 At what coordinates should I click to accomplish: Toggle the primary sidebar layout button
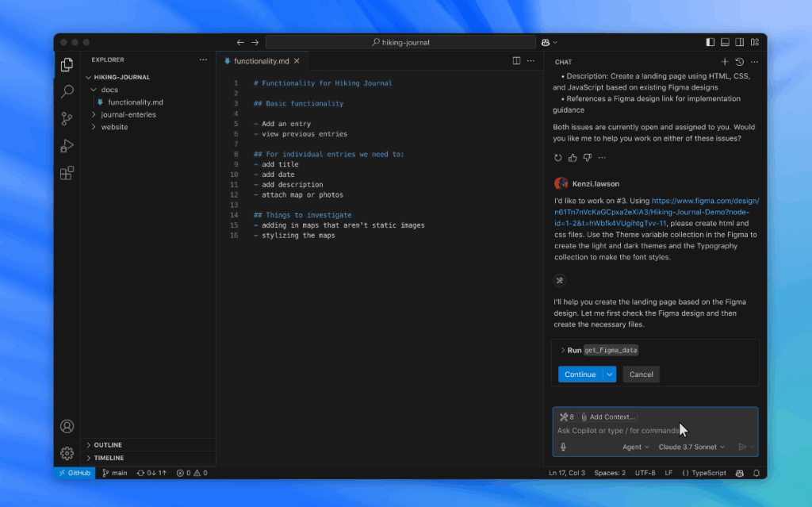[x=710, y=42]
